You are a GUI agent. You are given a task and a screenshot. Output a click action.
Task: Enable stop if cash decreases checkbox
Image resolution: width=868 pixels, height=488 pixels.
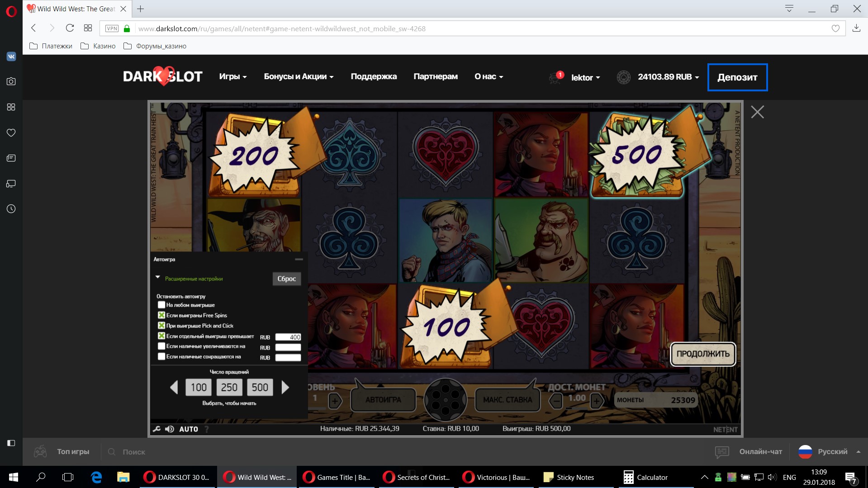click(161, 356)
